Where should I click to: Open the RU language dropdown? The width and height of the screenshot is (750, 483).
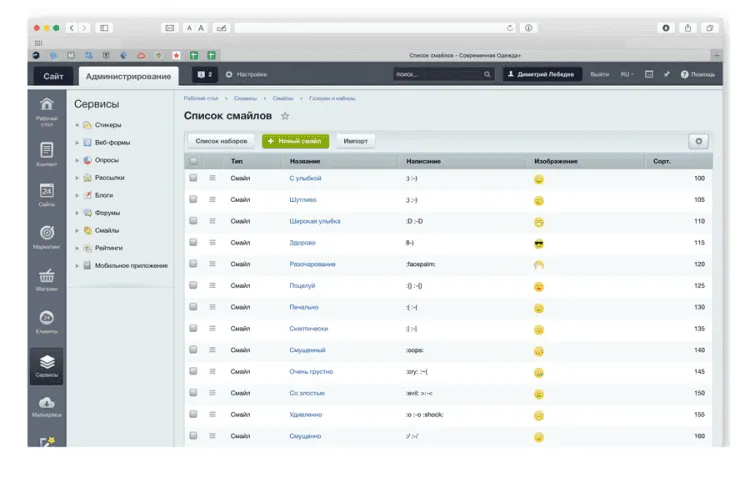tap(627, 75)
